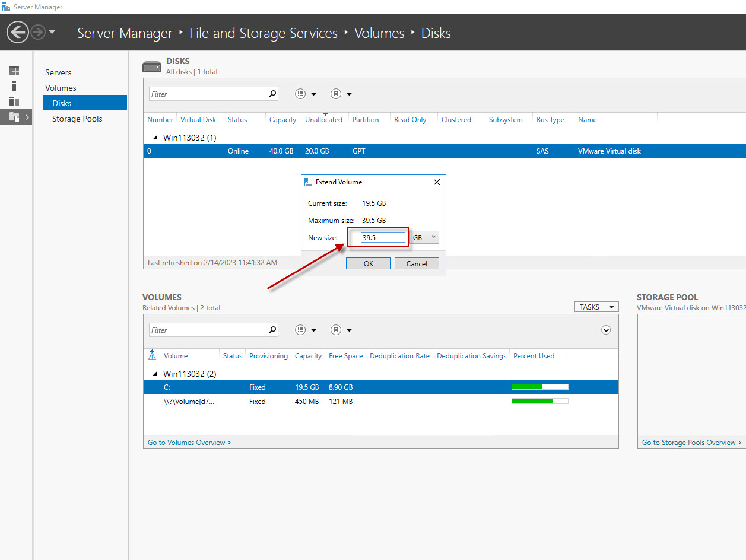This screenshot has height=560, width=746.
Task: Select Disks in sidebar
Action: 85,103
